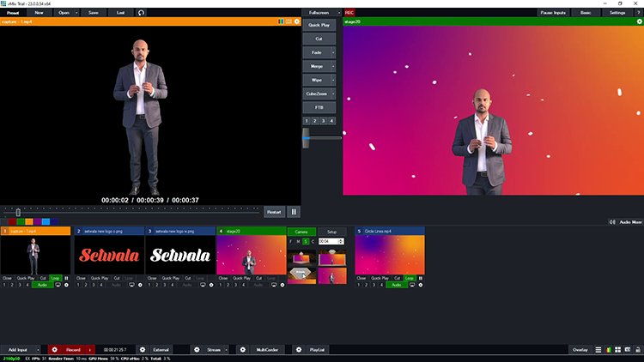The height and width of the screenshot is (362, 644).
Task: Select the Setwala red logo input thumbnail
Action: click(107, 255)
